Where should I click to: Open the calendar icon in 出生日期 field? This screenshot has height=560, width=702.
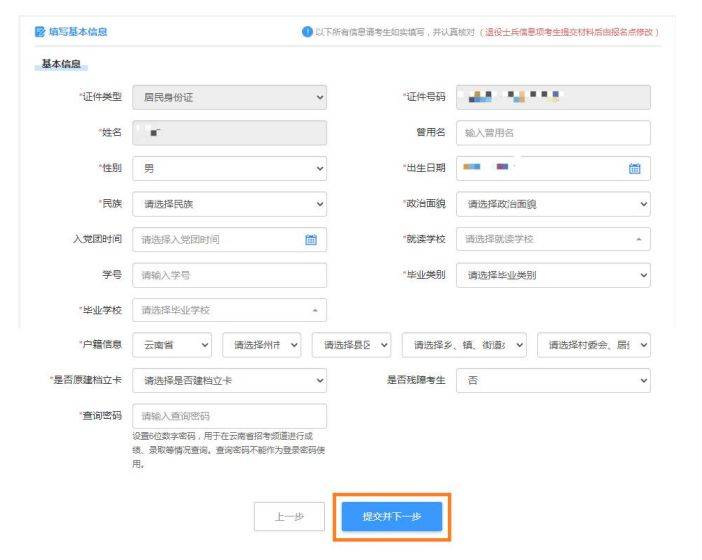(x=634, y=168)
